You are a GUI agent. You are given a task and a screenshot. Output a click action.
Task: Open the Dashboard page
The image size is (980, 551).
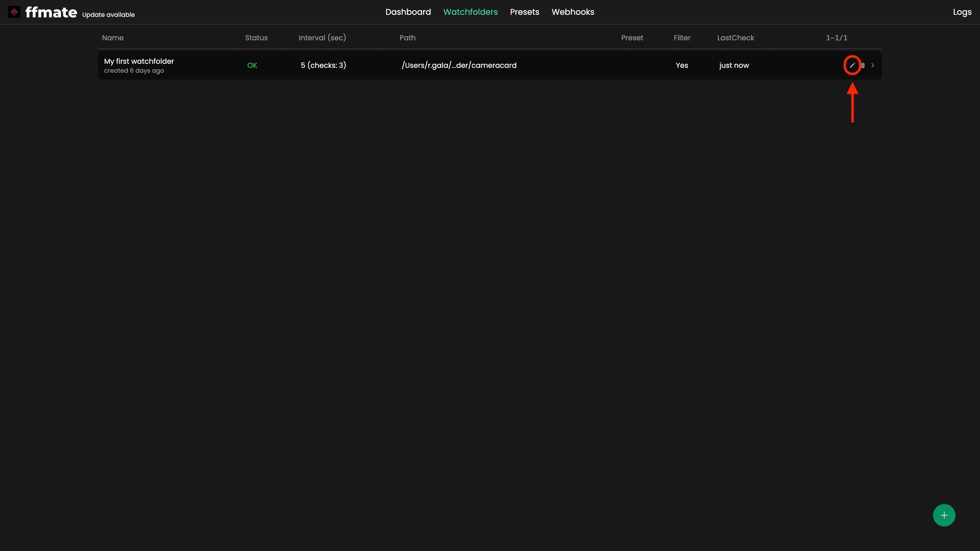(x=408, y=12)
